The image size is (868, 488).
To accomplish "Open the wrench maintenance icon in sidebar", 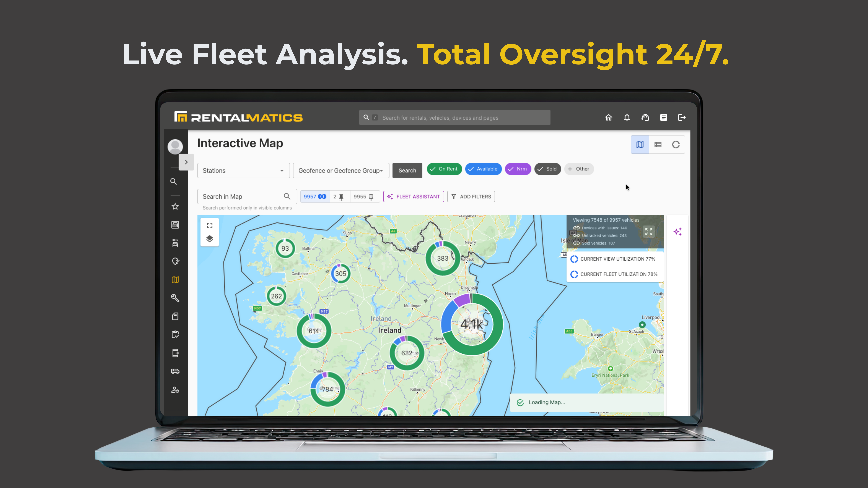I will pyautogui.click(x=175, y=298).
